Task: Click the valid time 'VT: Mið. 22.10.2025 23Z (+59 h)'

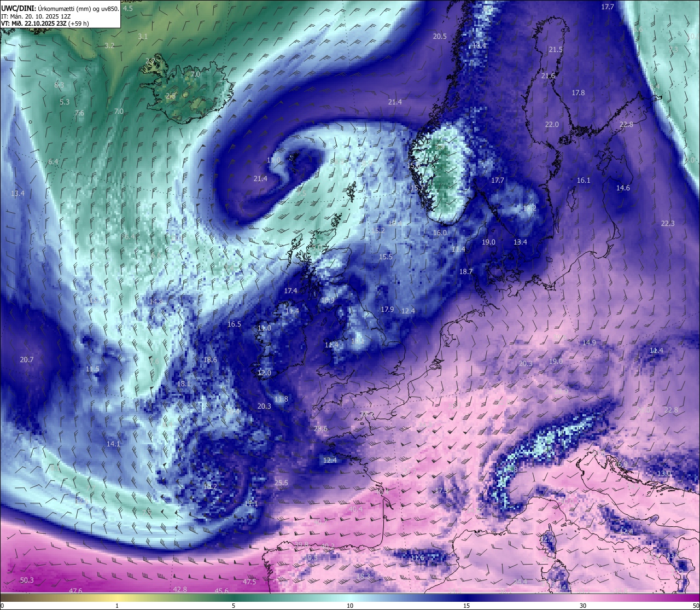Action: point(45,24)
